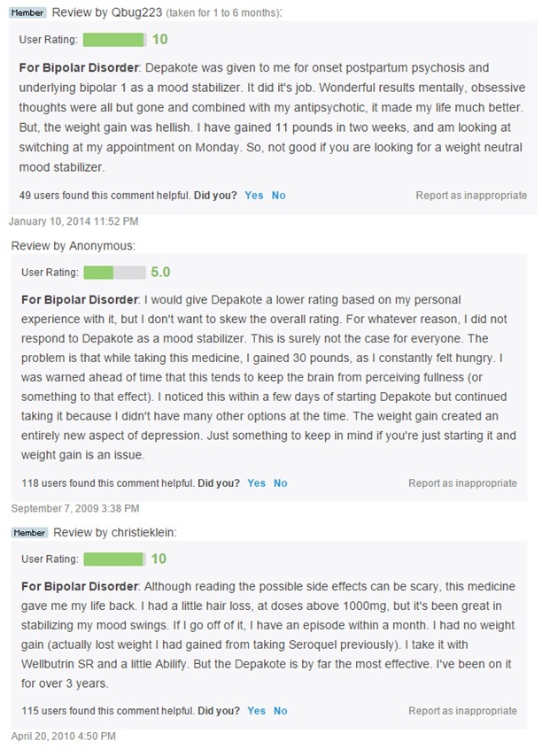This screenshot has height=756, width=542.
Task: Click the September 7, 2009 timestamp
Action: coord(75,509)
